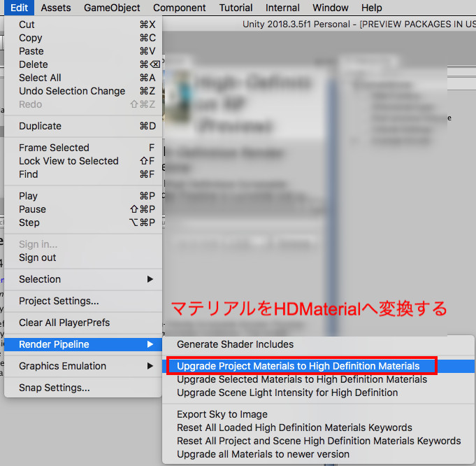Expand the Selection submenu
Screen dimensions: 476x466
click(x=83, y=279)
